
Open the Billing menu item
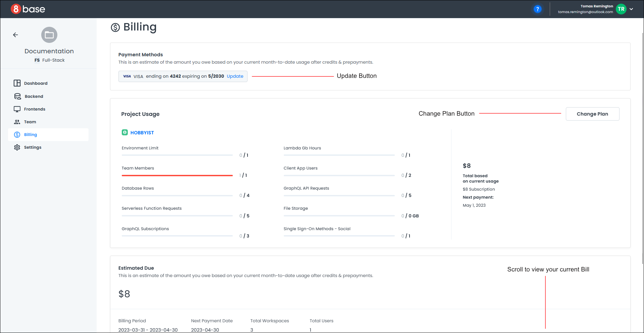(x=31, y=135)
